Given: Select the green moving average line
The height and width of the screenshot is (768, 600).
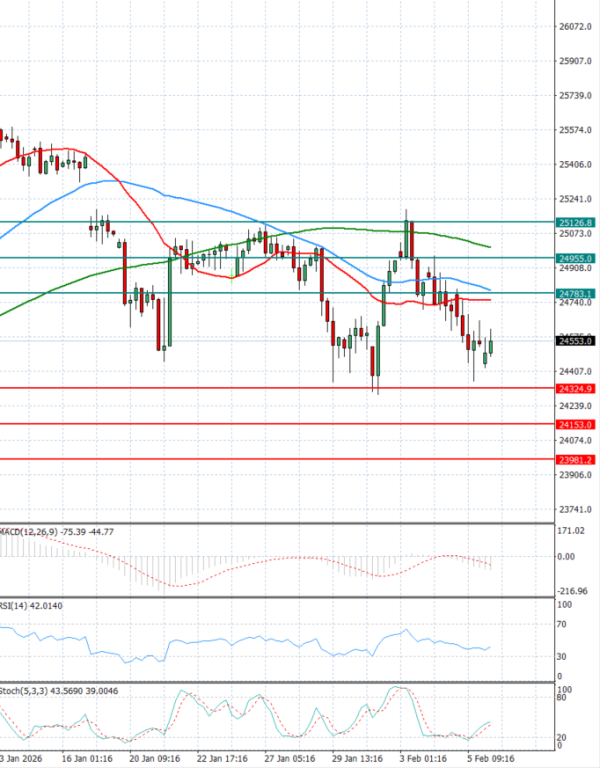Looking at the screenshot, I should point(330,228).
